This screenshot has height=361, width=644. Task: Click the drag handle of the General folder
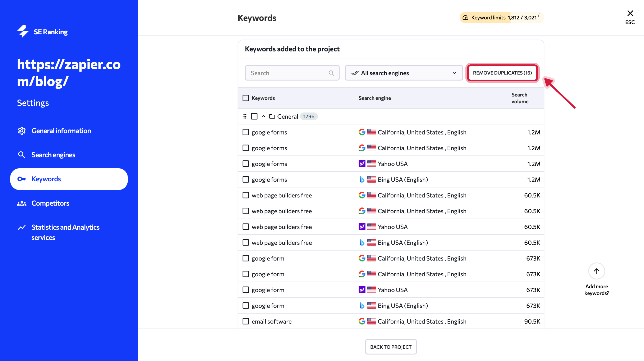click(x=245, y=116)
